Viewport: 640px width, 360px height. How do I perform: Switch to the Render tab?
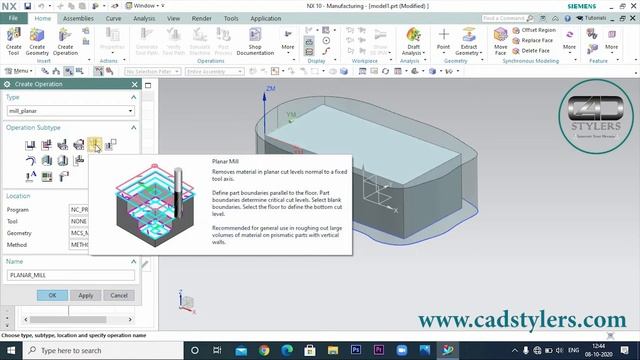pos(202,18)
